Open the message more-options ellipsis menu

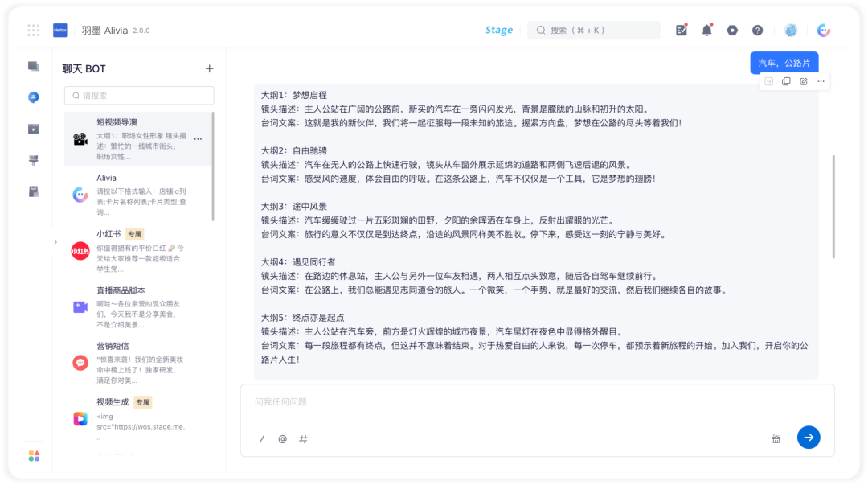coord(821,81)
